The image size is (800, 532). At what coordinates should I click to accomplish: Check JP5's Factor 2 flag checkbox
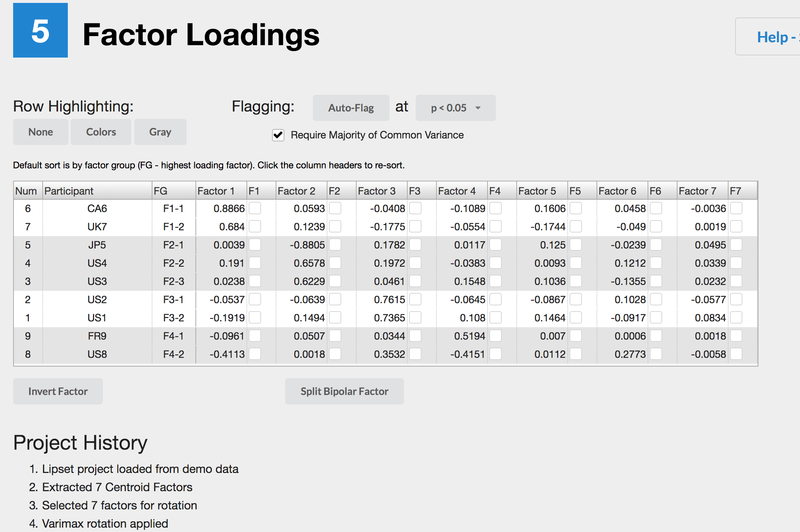coord(335,245)
